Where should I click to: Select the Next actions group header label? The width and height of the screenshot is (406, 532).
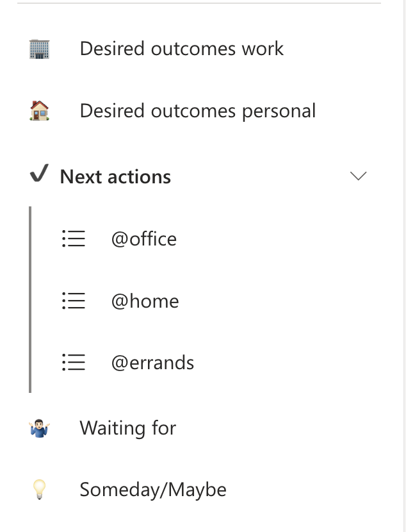(115, 177)
